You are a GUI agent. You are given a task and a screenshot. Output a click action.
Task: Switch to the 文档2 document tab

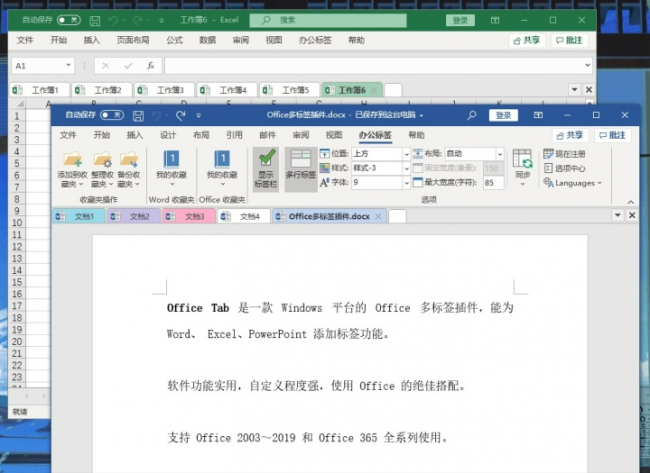click(x=134, y=216)
